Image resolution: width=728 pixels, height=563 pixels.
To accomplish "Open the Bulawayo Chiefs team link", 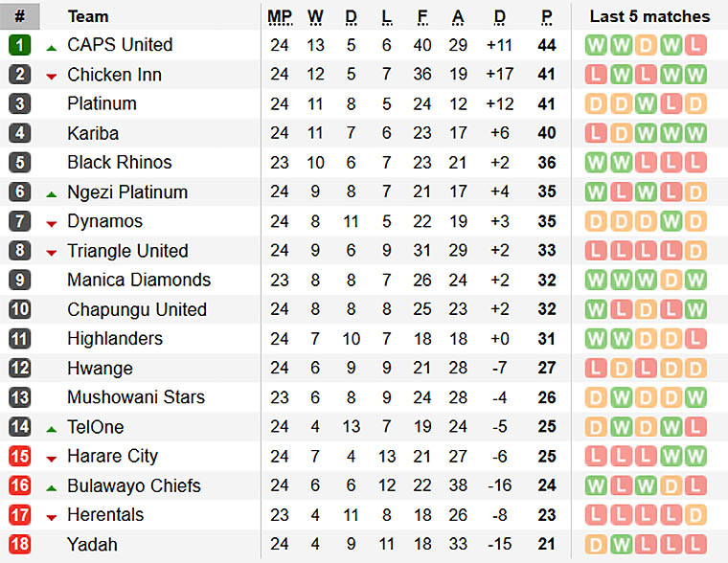I will [x=134, y=485].
